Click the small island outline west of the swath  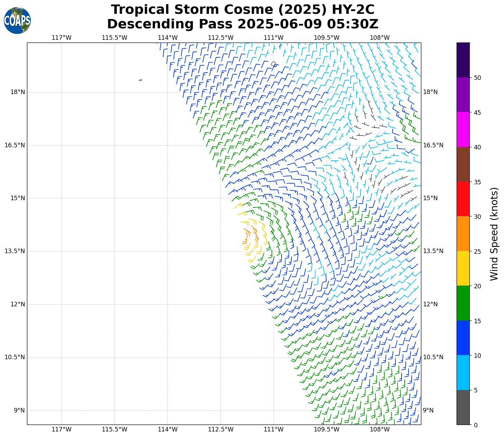pos(140,80)
